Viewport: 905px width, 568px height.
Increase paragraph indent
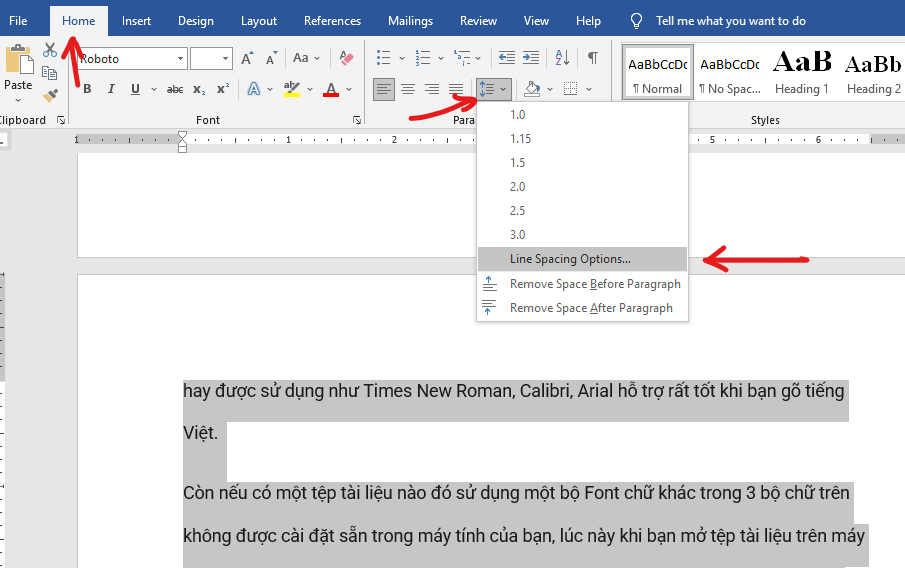click(530, 58)
